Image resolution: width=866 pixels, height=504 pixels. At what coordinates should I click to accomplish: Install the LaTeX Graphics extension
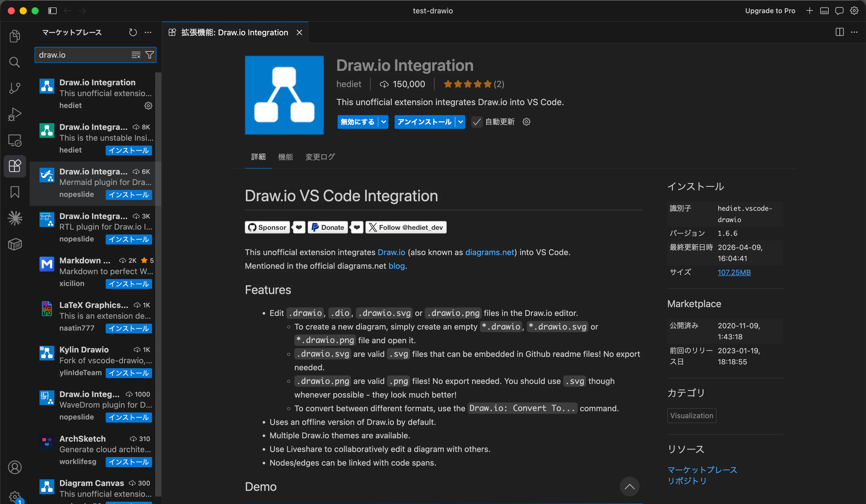point(129,329)
